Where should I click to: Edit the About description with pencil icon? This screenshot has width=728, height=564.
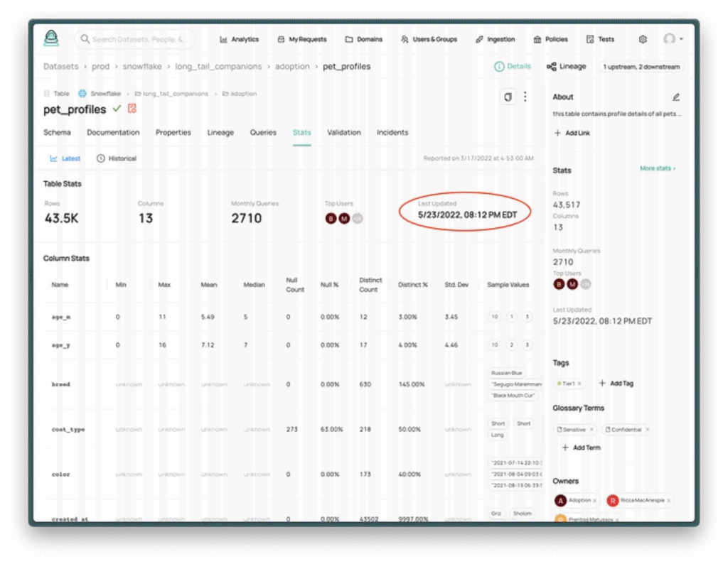click(676, 96)
